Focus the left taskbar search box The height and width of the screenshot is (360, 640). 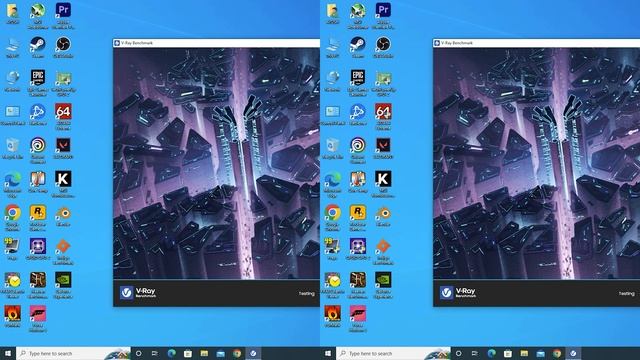click(73, 353)
